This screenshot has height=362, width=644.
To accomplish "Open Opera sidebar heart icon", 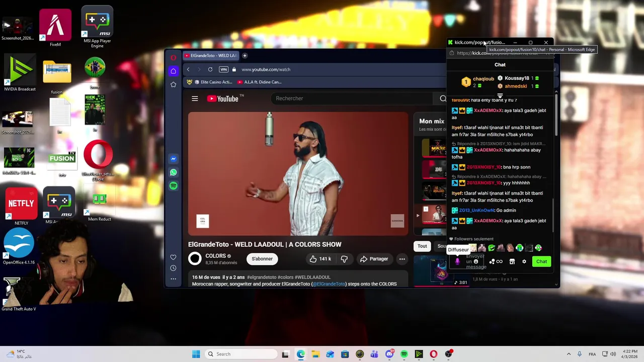I will tap(173, 257).
